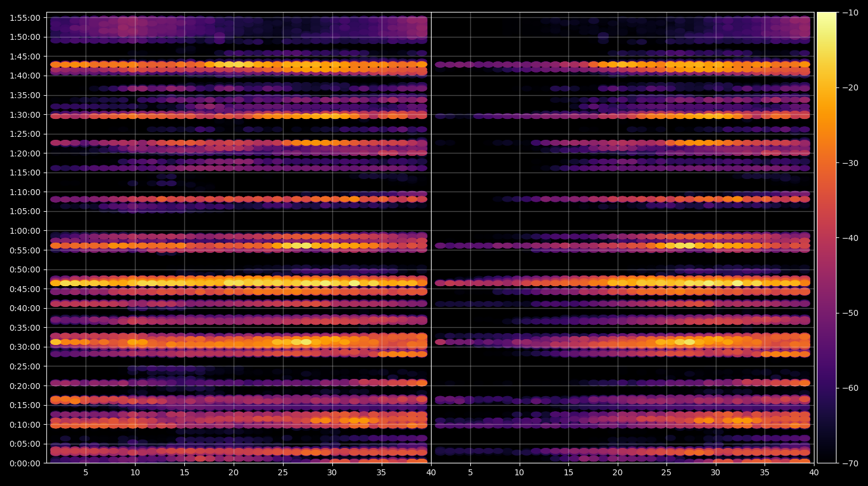Click x-axis tick 25 of the left subplot
868x486 pixels.
(x=282, y=473)
